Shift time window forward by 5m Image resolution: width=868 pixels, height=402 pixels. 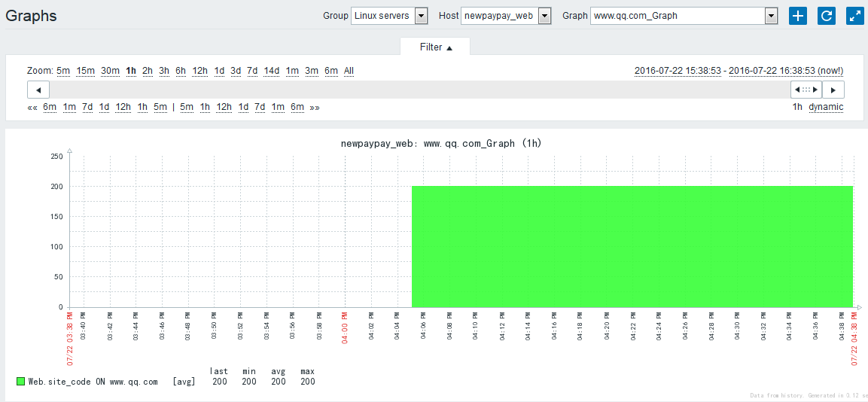187,107
